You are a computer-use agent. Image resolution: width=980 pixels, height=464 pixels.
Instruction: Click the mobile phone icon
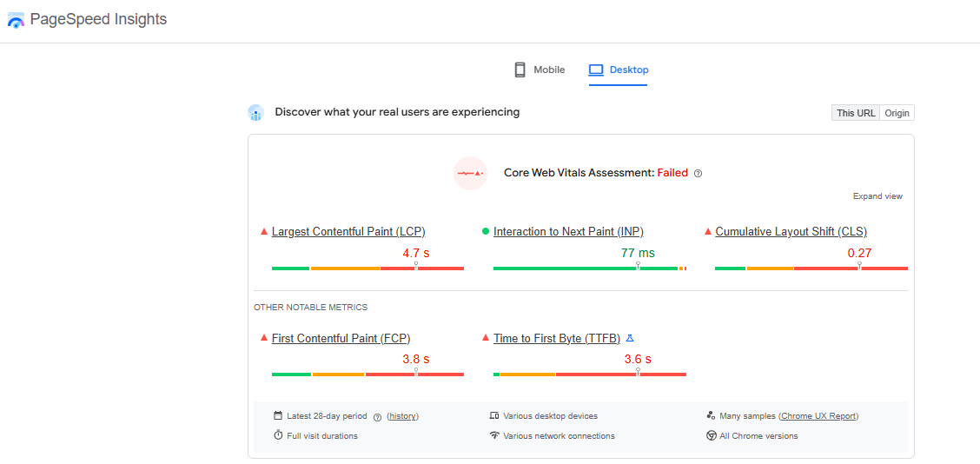(x=520, y=70)
